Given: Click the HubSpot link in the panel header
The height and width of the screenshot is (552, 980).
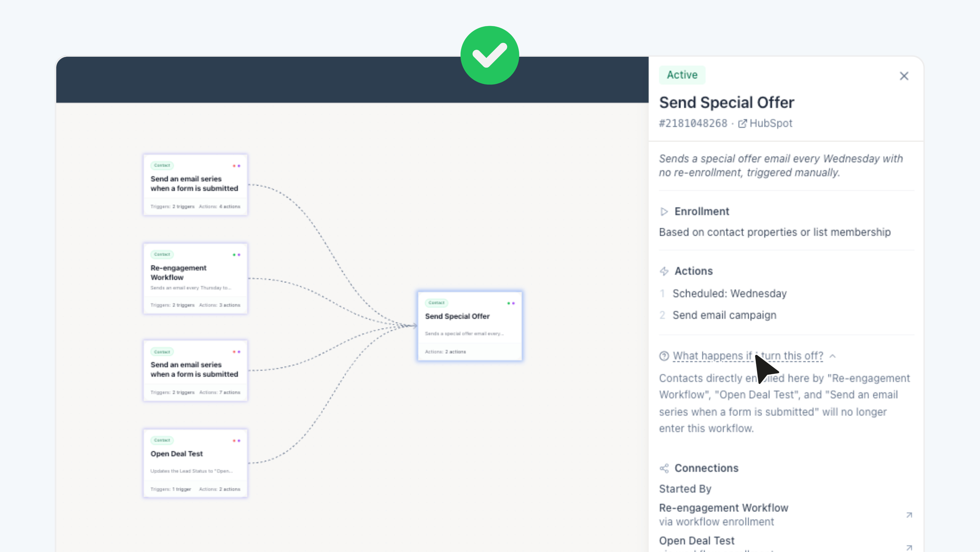Looking at the screenshot, I should [x=771, y=123].
